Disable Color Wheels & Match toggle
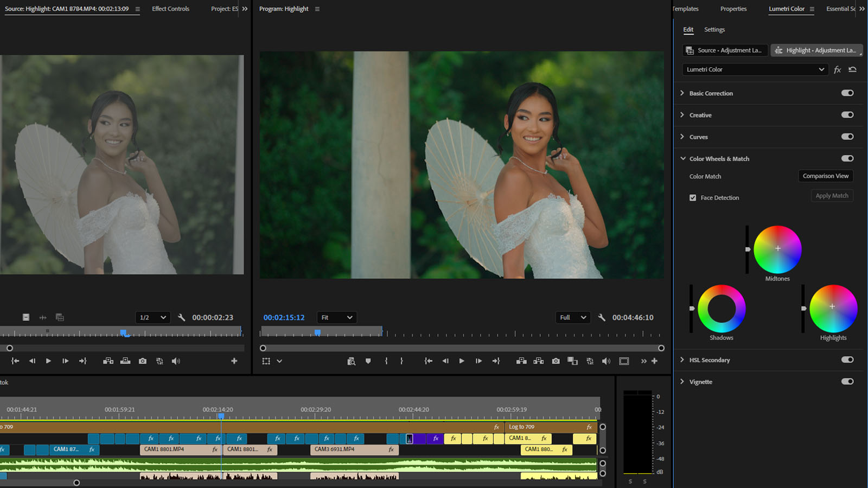This screenshot has height=488, width=868. 847,158
